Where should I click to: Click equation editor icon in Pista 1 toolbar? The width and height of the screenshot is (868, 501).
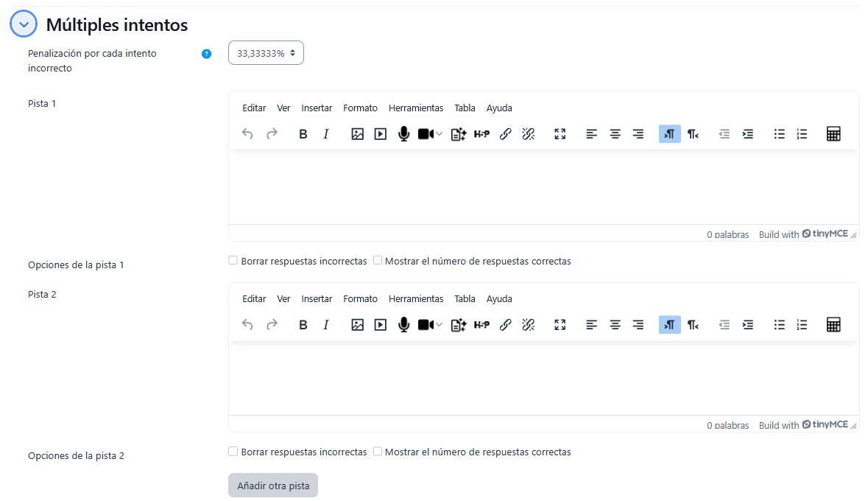[833, 134]
